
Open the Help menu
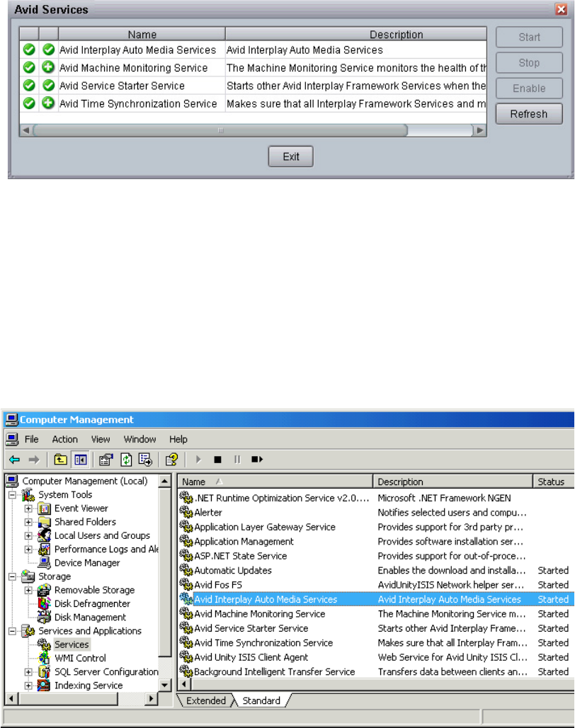[x=178, y=439]
